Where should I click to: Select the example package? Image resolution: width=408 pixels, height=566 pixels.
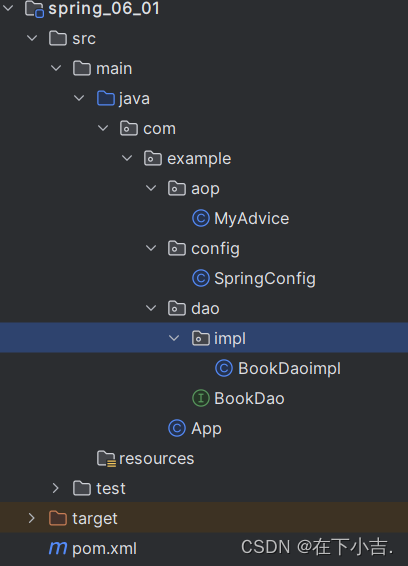coord(199,158)
